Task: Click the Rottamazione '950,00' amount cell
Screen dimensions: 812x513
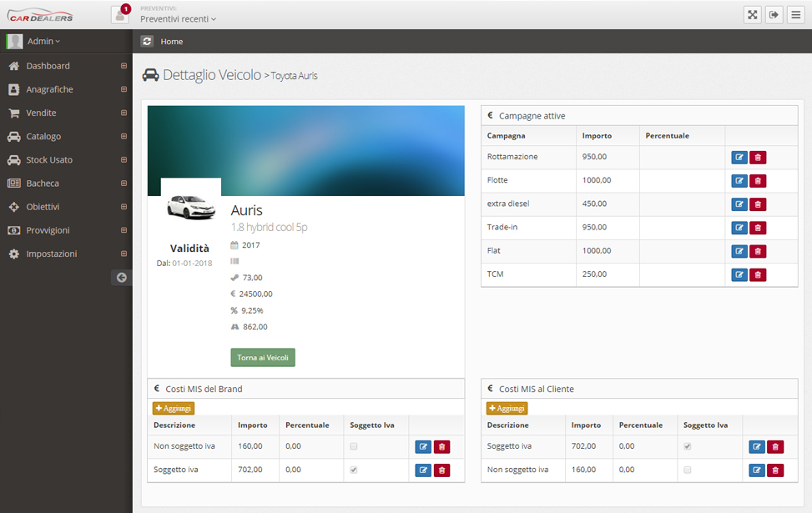Action: coord(608,157)
